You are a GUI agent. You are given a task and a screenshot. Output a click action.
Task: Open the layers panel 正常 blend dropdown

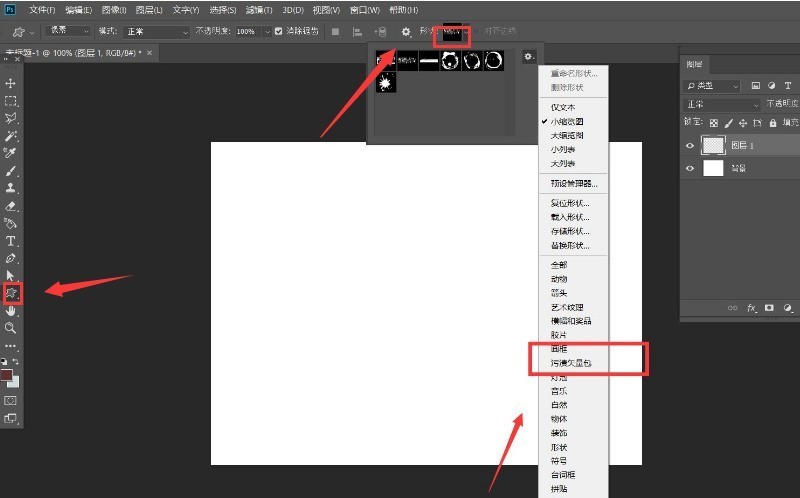pos(722,104)
